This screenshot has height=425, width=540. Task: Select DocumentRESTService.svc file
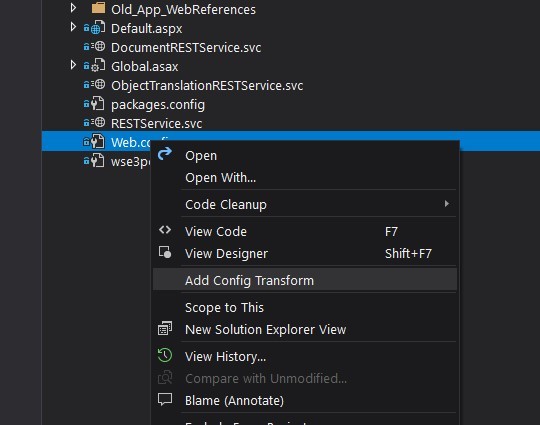(x=186, y=47)
